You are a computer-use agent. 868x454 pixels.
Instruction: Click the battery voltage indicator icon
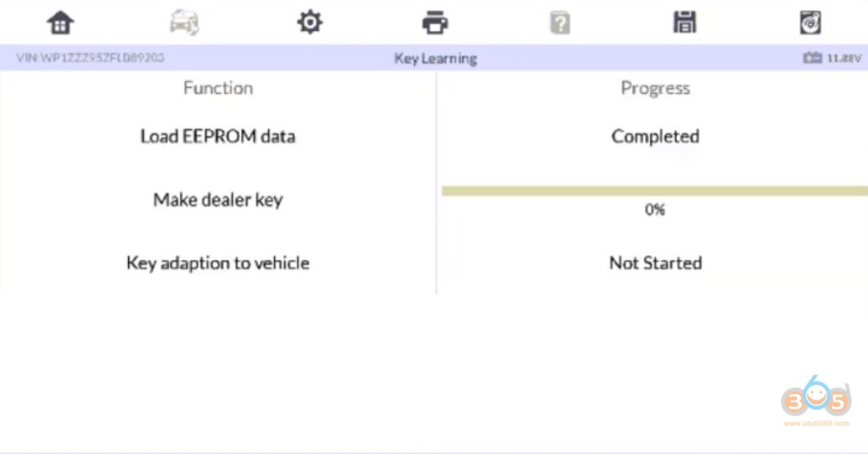(x=813, y=59)
